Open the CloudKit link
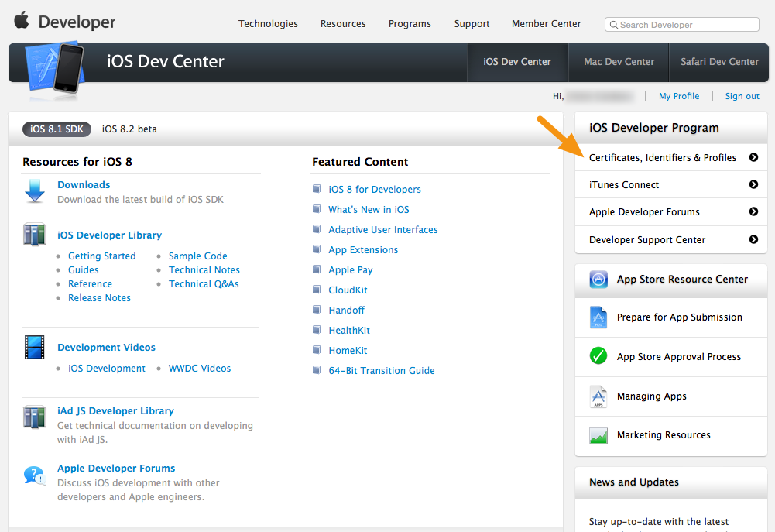This screenshot has height=532, width=775. 348,290
